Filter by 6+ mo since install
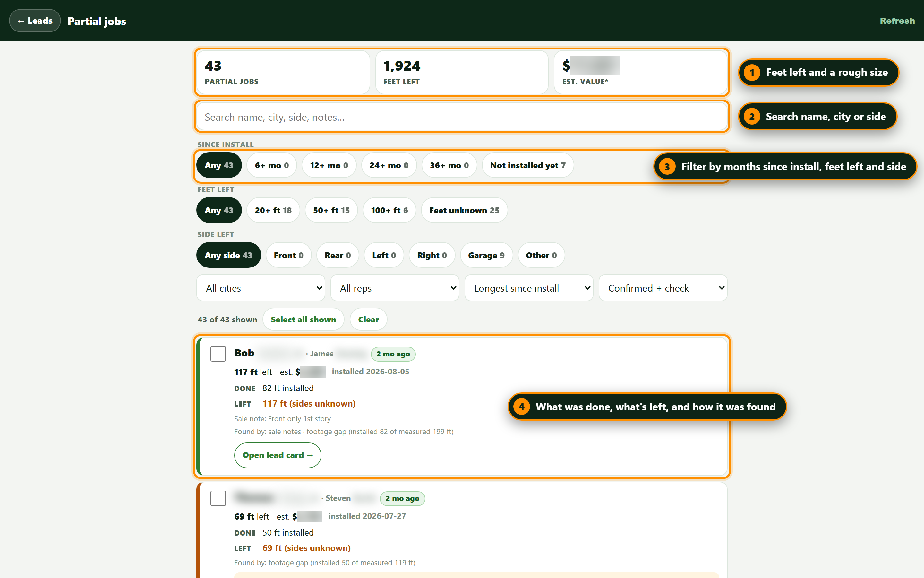This screenshot has height=578, width=924. pos(271,165)
